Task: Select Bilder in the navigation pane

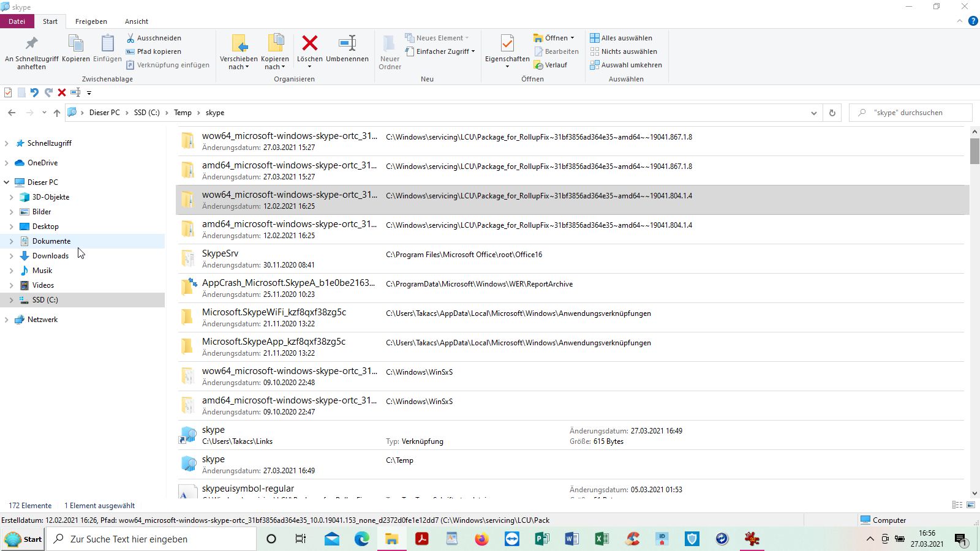Action: [x=42, y=212]
